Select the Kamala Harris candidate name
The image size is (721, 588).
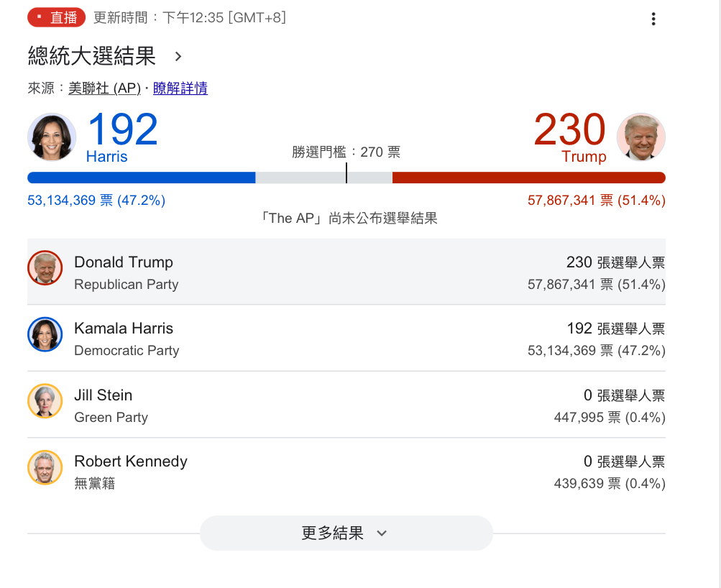click(x=124, y=329)
